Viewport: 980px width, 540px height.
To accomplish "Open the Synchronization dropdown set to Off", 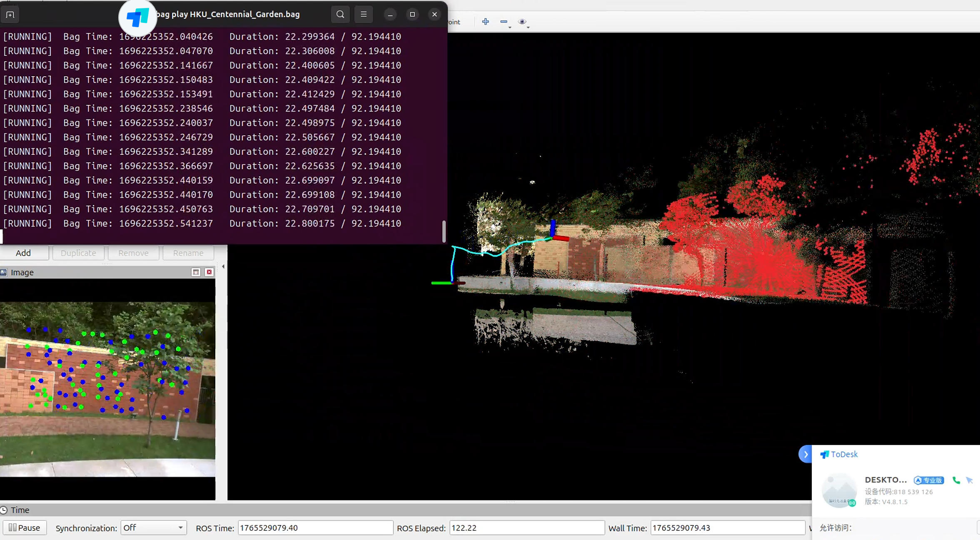I will pos(153,528).
